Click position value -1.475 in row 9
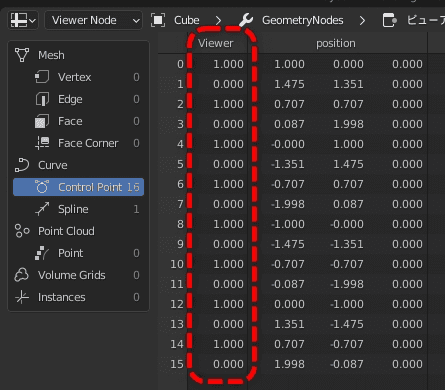The width and height of the screenshot is (445, 390). point(288,244)
